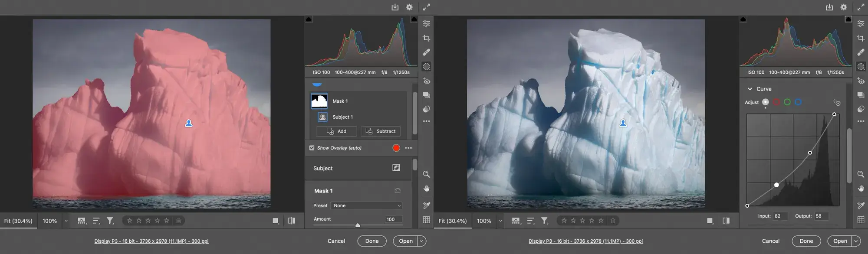868x254 pixels.
Task: Activate the targeted adjustment tool in Curve
Action: pos(836,102)
